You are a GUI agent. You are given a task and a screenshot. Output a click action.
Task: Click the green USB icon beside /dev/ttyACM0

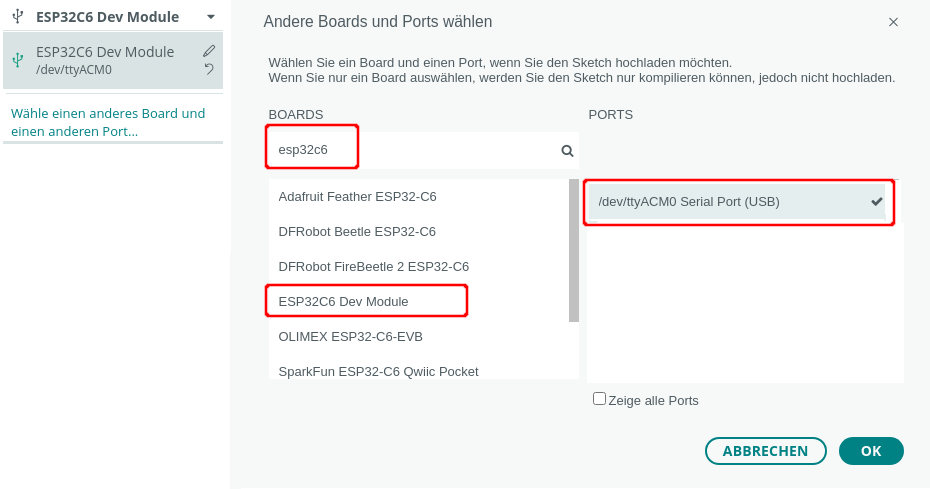tap(17, 60)
